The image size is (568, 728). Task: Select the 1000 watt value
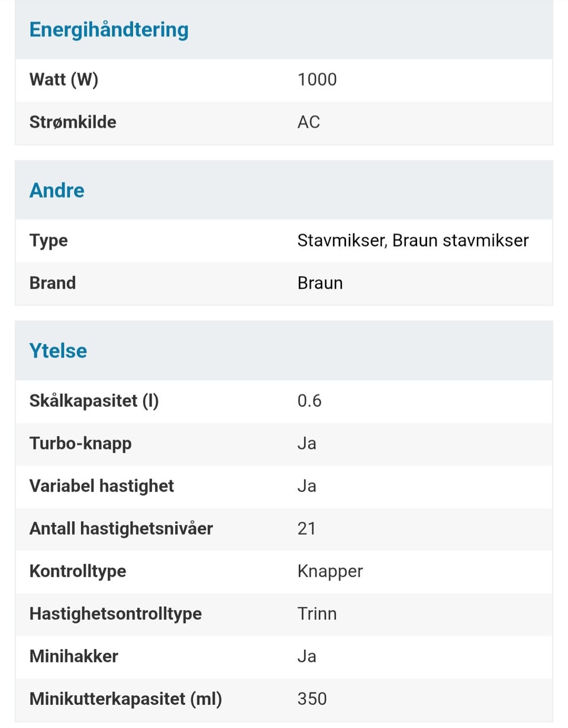[317, 79]
